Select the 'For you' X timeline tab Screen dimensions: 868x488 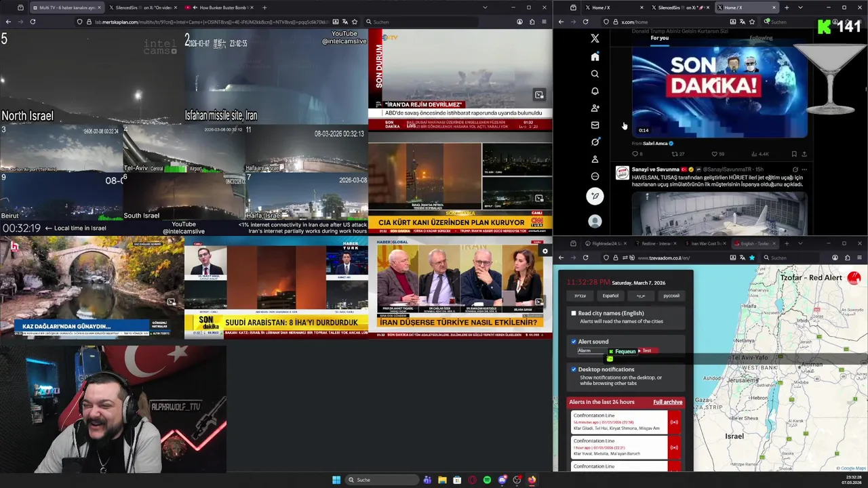[x=659, y=38]
